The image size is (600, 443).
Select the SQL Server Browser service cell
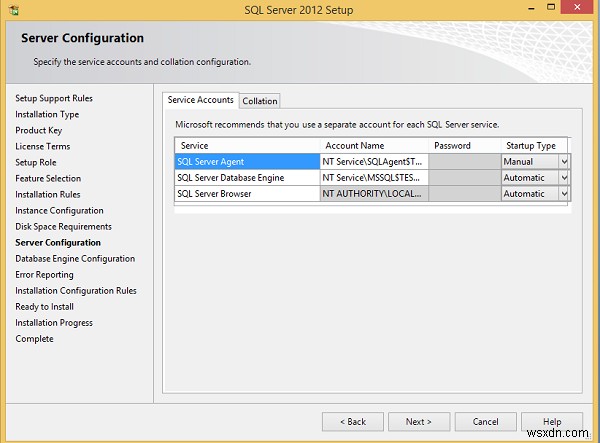click(x=247, y=194)
